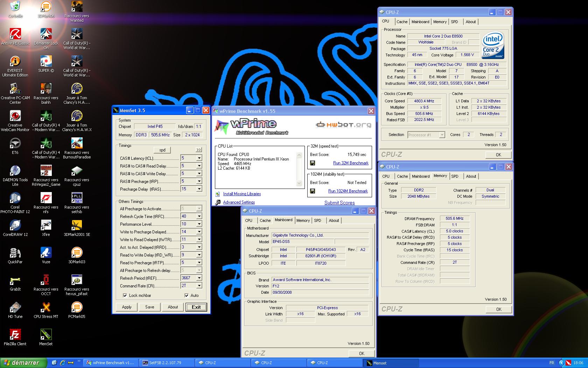588x368 pixels.
Task: Click the démarrer Start button
Action: click(23, 363)
